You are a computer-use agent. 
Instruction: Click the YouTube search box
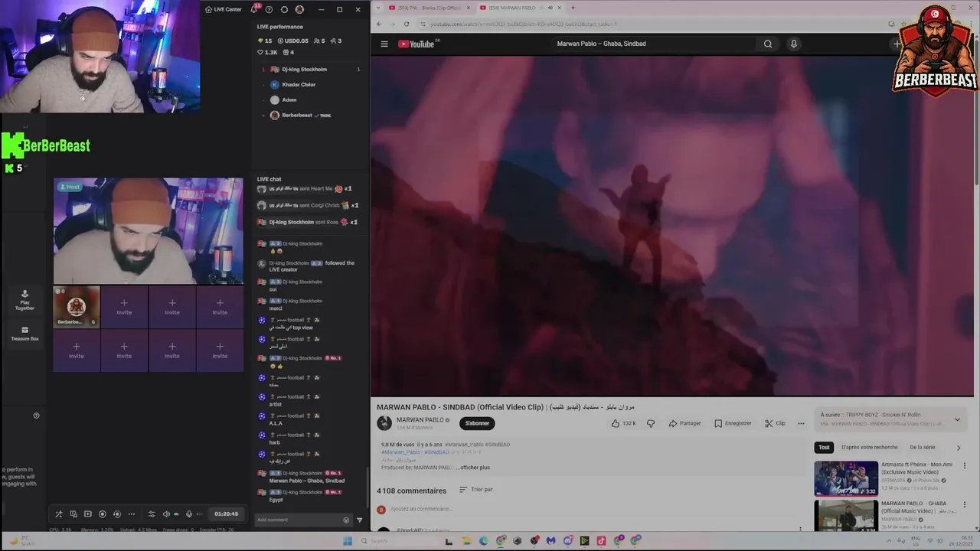pyautogui.click(x=655, y=44)
